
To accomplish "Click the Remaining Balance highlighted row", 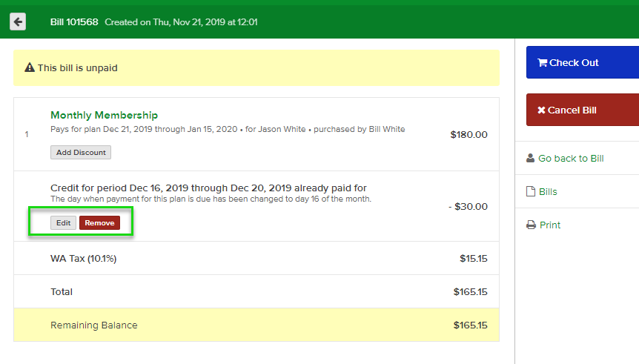I will click(x=256, y=325).
